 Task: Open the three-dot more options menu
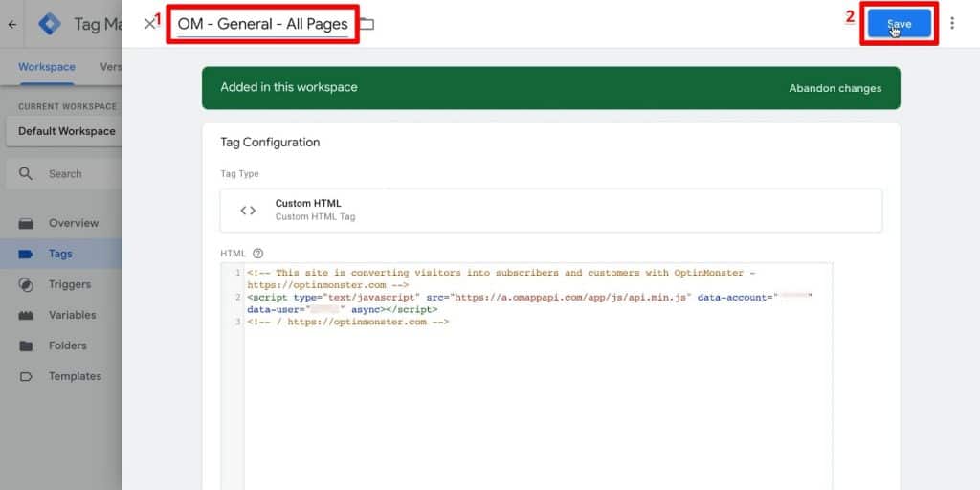(952, 24)
